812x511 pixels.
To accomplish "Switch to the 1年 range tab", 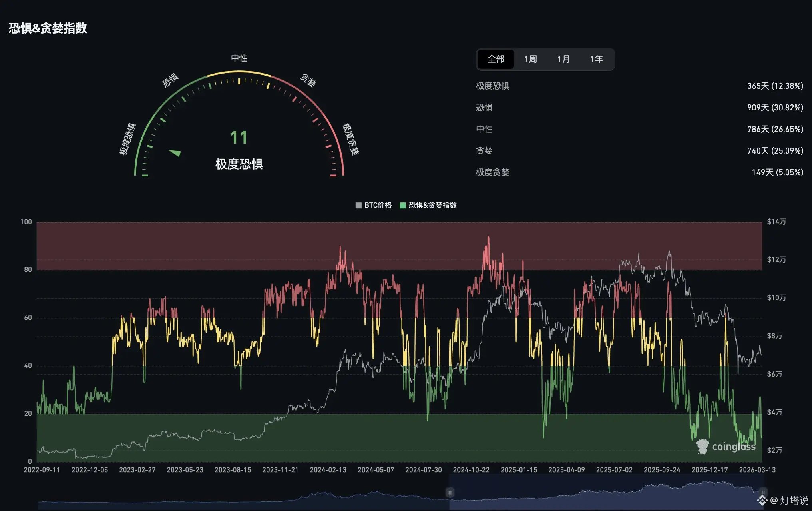I will click(x=596, y=59).
